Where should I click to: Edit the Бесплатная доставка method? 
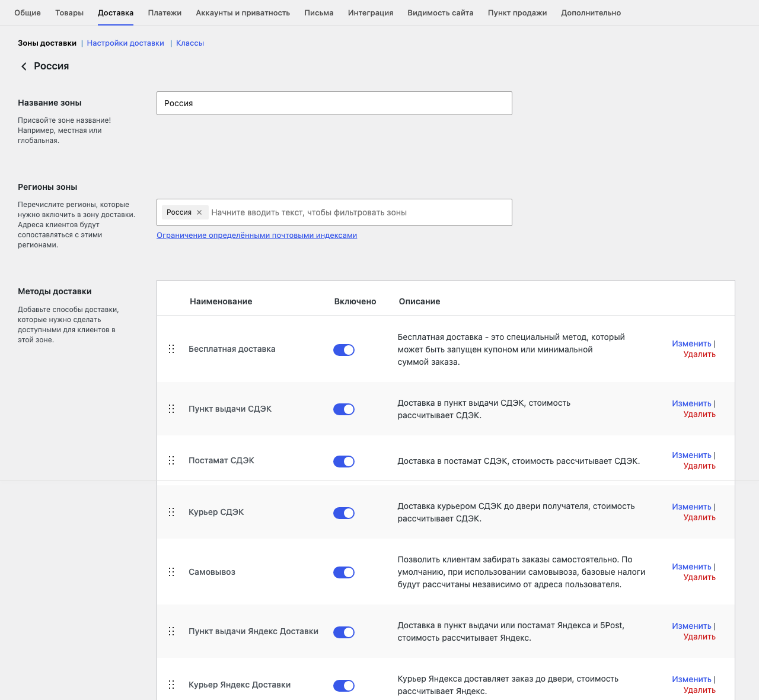click(691, 343)
